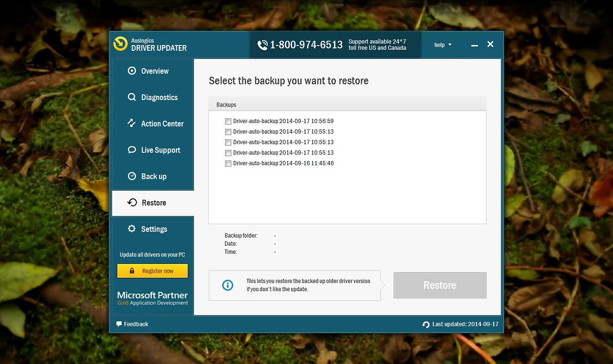Open the help dropdown menu
This screenshot has width=613, height=364.
pyautogui.click(x=443, y=45)
